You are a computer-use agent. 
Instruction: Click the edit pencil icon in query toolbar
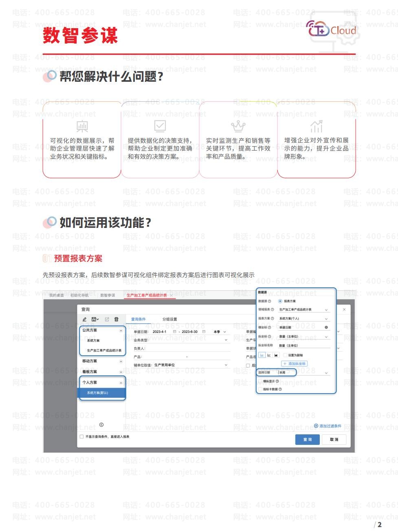(84, 320)
